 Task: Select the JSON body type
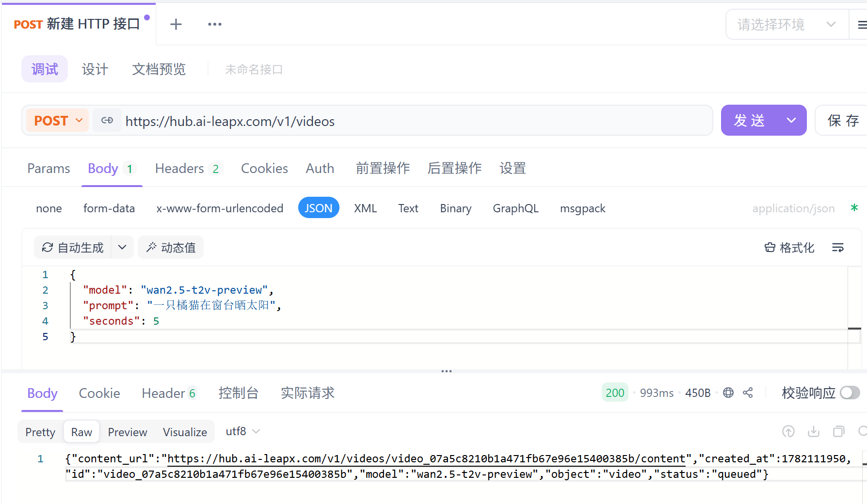tap(319, 208)
